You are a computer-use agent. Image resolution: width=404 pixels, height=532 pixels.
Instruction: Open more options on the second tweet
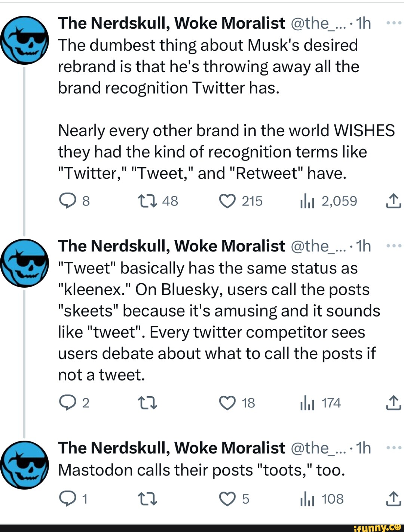pos(394,246)
